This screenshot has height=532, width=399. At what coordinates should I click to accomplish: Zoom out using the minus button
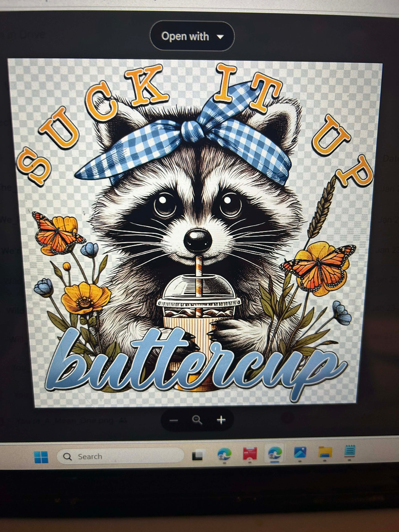tap(174, 421)
